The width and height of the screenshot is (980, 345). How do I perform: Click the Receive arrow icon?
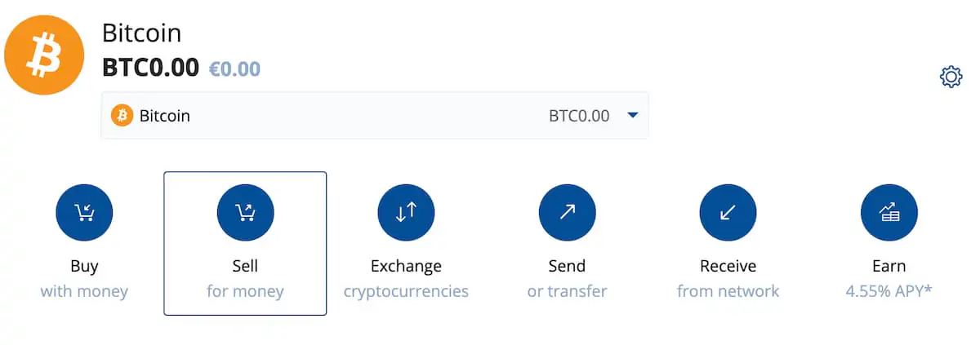(x=728, y=213)
